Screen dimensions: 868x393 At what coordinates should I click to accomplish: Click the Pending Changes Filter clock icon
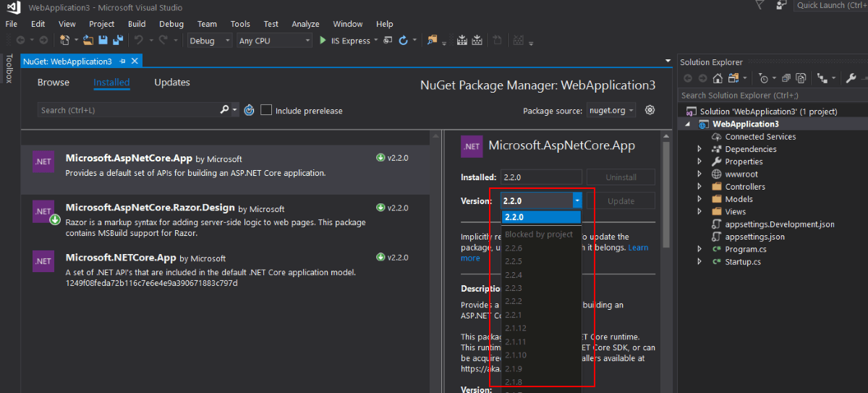pos(763,78)
